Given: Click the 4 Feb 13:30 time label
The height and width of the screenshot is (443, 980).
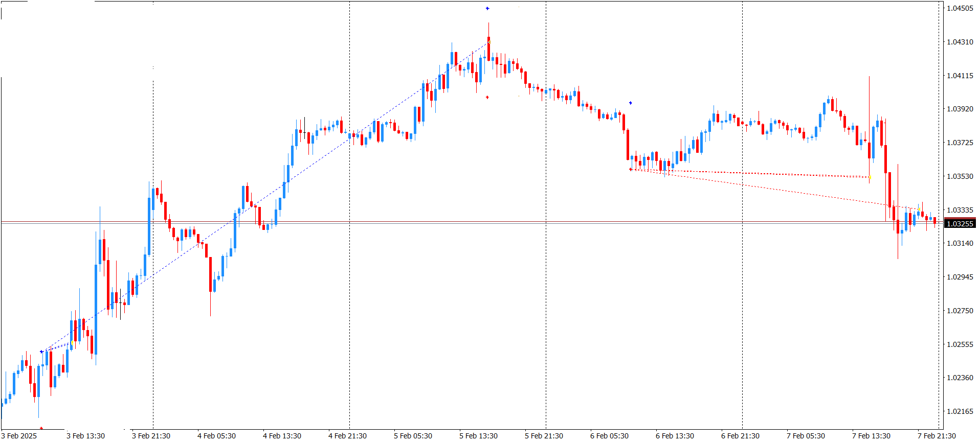Looking at the screenshot, I should tap(282, 436).
